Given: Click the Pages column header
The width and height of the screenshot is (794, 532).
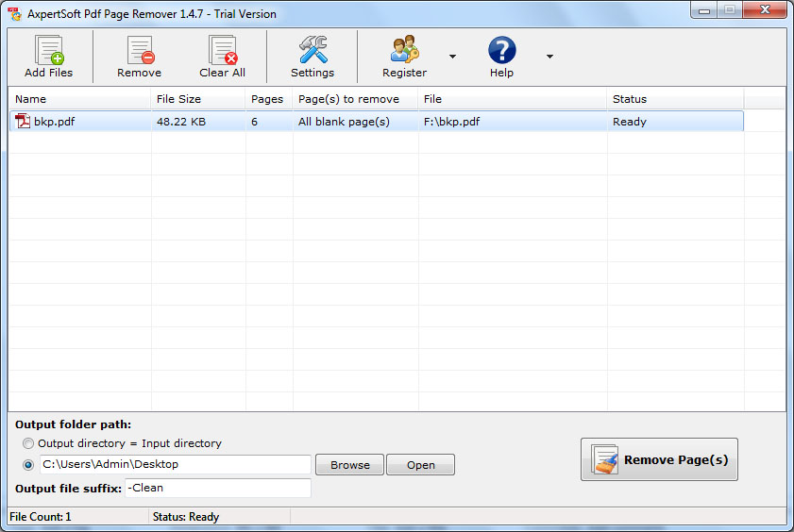Looking at the screenshot, I should coord(269,99).
